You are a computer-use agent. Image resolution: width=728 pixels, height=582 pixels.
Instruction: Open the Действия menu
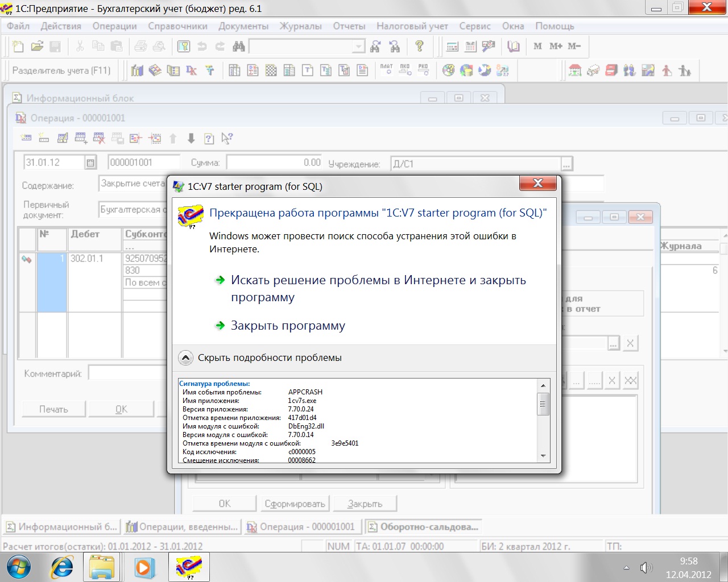tap(61, 26)
